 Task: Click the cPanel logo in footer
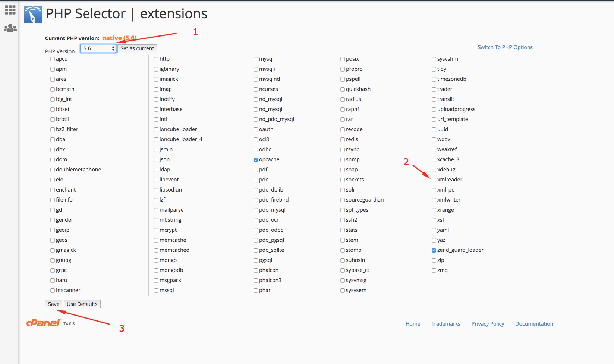click(43, 323)
